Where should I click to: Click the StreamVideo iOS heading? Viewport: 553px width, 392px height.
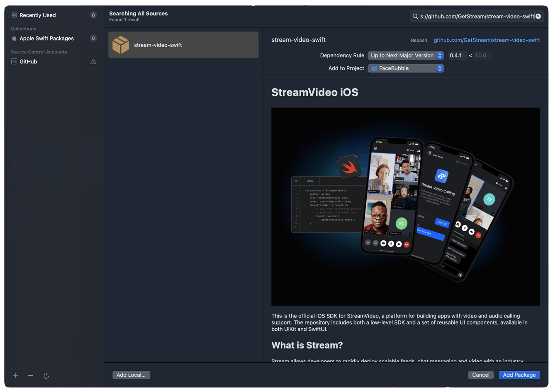(315, 92)
